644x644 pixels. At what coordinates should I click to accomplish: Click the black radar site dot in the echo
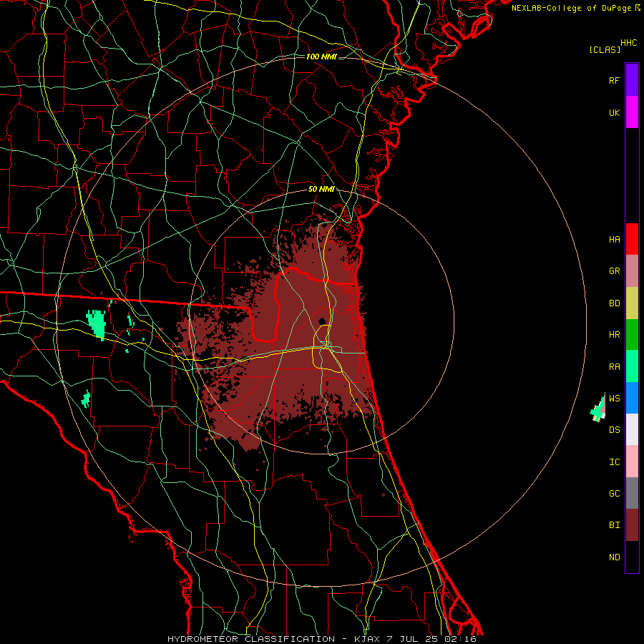coord(322,321)
